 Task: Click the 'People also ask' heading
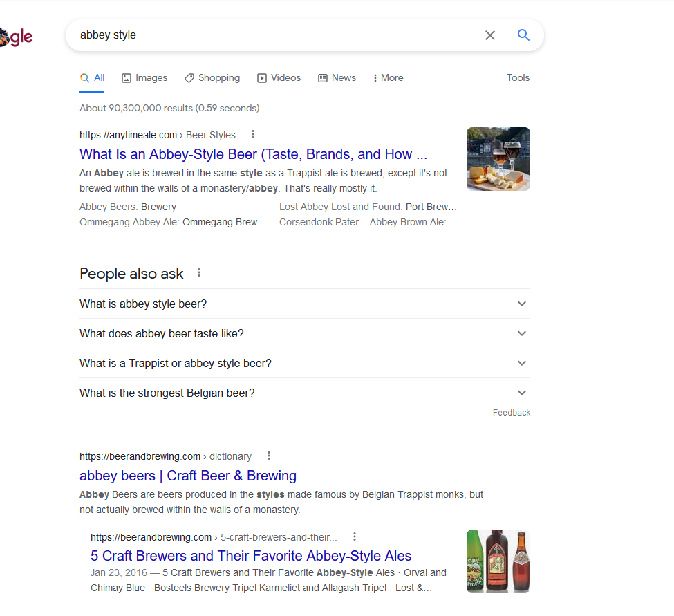[131, 273]
